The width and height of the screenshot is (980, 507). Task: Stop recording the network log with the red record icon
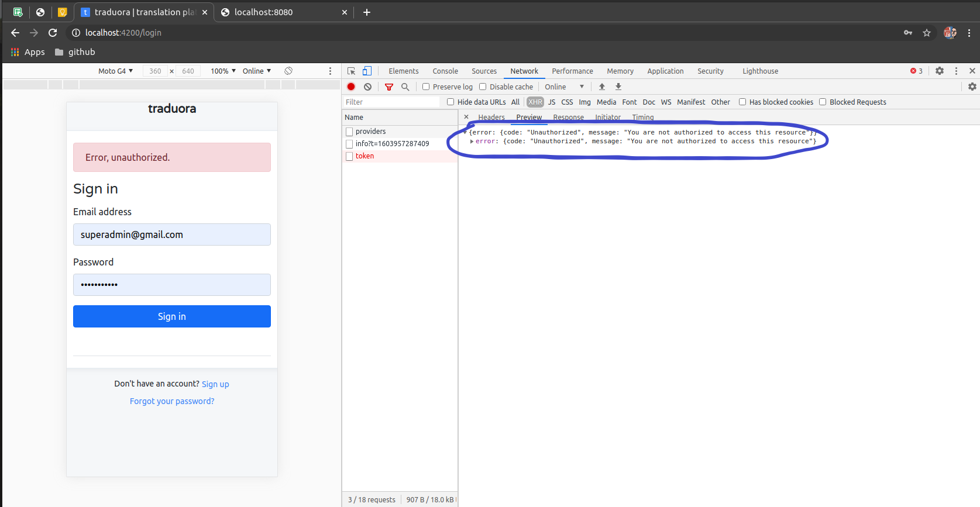pyautogui.click(x=351, y=87)
